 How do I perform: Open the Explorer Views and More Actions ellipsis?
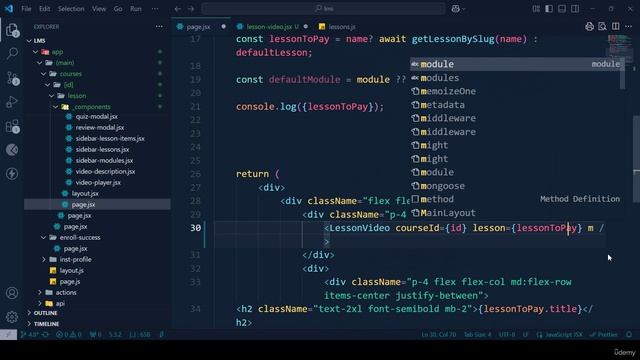[159, 27]
